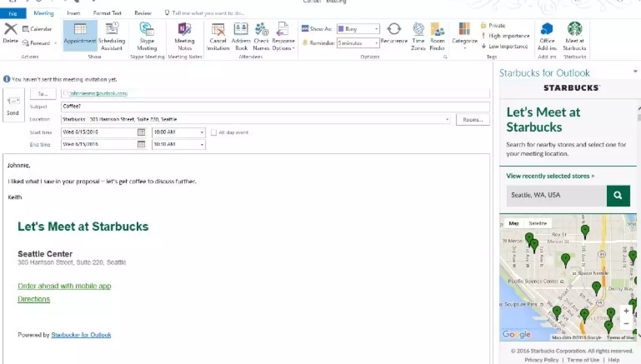Toggle the Satellite map view
The image size is (641, 364).
click(x=537, y=224)
